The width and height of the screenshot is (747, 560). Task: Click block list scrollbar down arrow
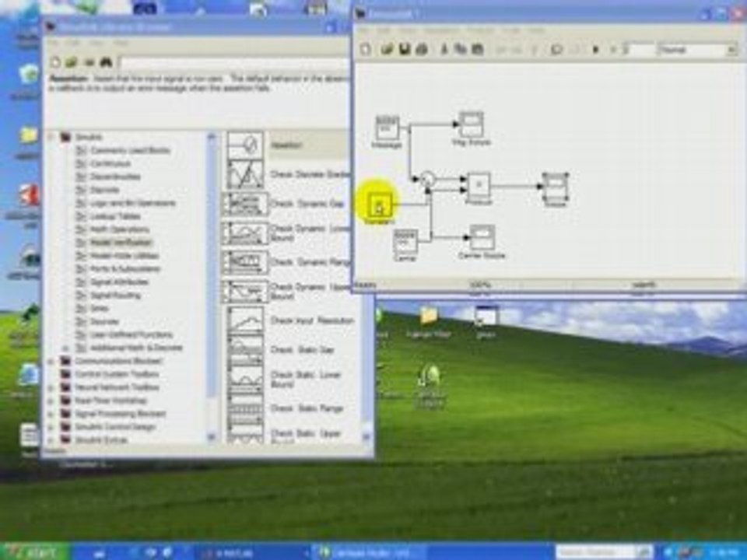(x=366, y=436)
